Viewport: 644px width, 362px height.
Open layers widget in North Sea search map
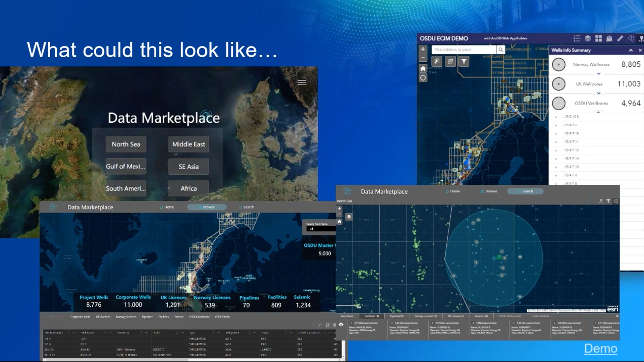pyautogui.click(x=349, y=217)
